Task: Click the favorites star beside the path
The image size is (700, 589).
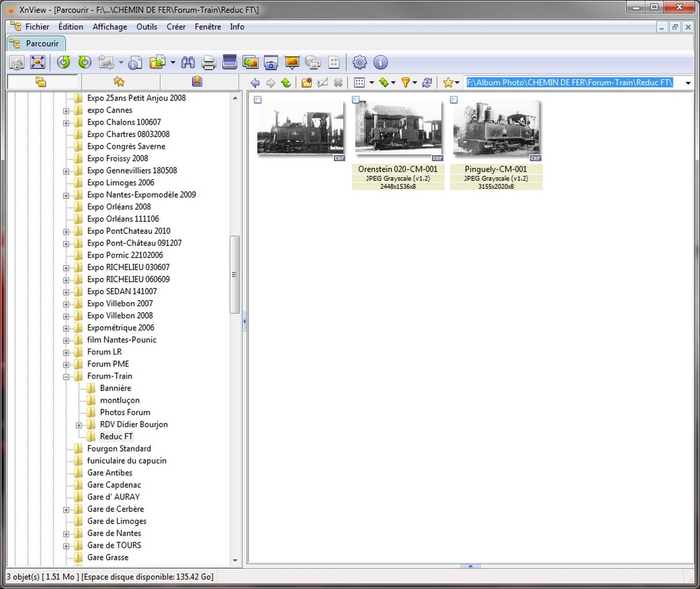Action: pos(448,82)
